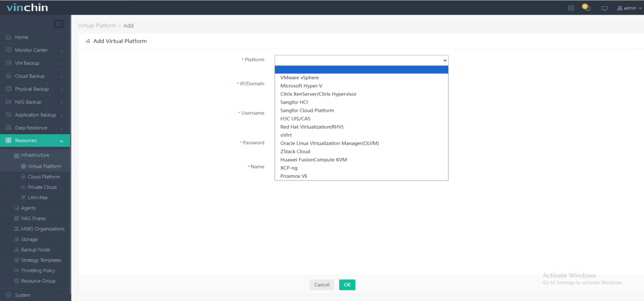Click the vinchin logo
The height and width of the screenshot is (301, 644).
click(x=27, y=7)
